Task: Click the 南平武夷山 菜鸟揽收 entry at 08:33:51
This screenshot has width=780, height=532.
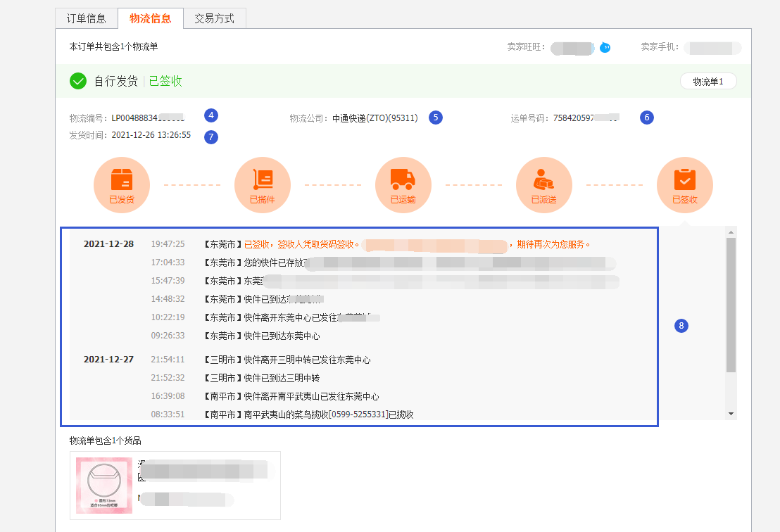Action: click(x=328, y=414)
